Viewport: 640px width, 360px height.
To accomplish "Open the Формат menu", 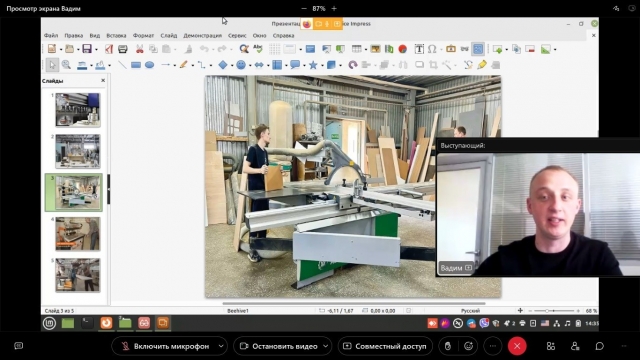I will (143, 36).
